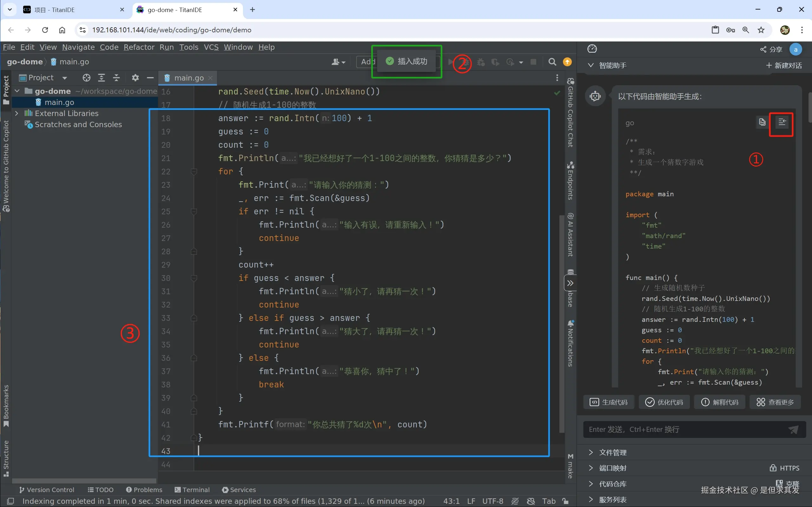Click the dashboard gauge icon top right
Image resolution: width=812 pixels, height=507 pixels.
pyautogui.click(x=592, y=49)
